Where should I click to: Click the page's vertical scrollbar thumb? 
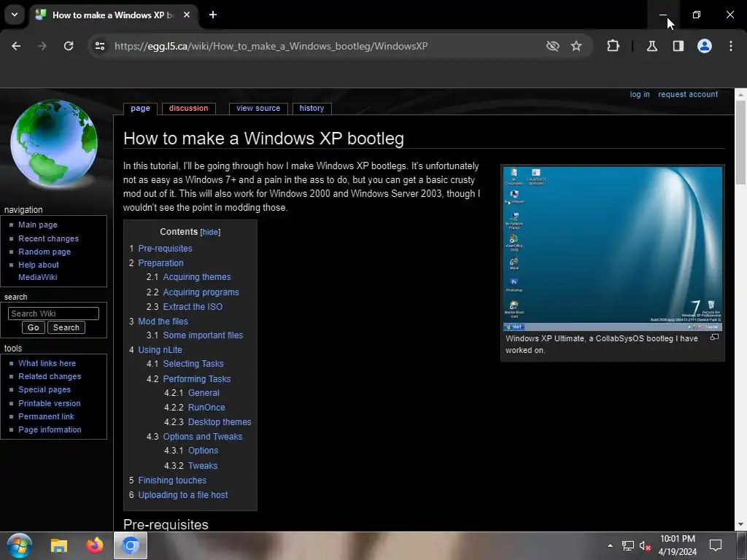coord(740,142)
